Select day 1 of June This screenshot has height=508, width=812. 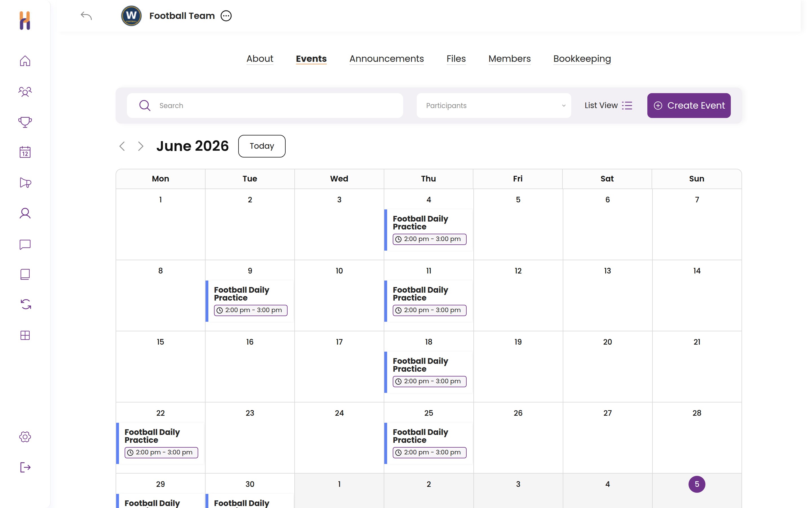coord(160,200)
